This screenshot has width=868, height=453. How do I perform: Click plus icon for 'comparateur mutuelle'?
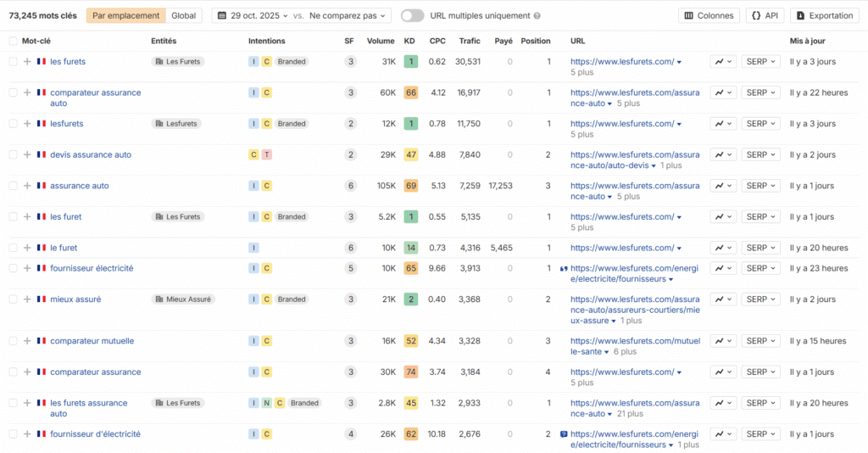tap(27, 340)
